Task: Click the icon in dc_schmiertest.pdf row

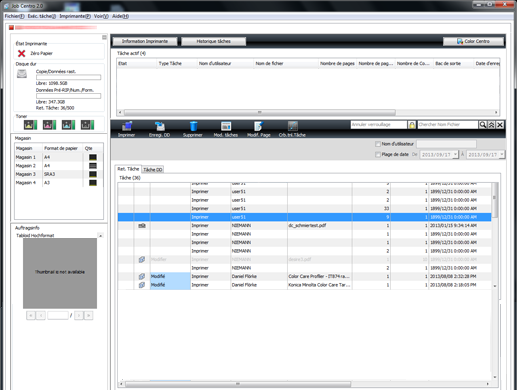Action: 142,226
